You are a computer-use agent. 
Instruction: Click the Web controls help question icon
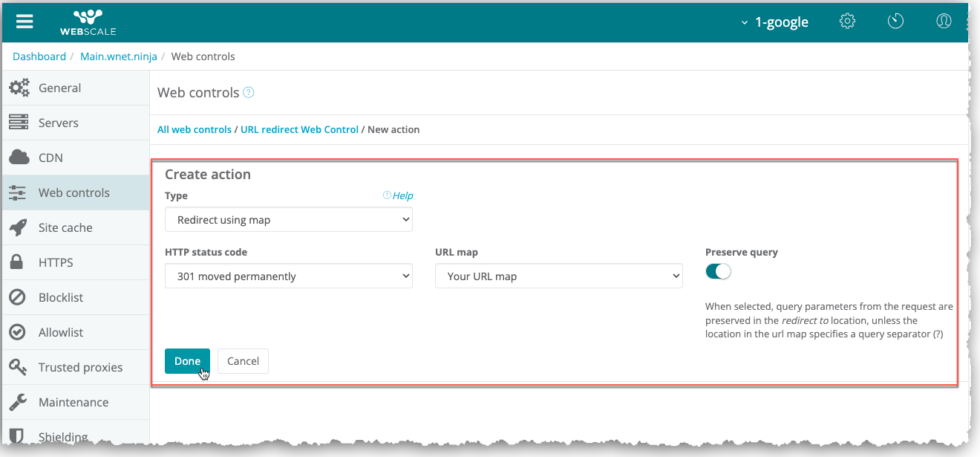pyautogui.click(x=249, y=93)
